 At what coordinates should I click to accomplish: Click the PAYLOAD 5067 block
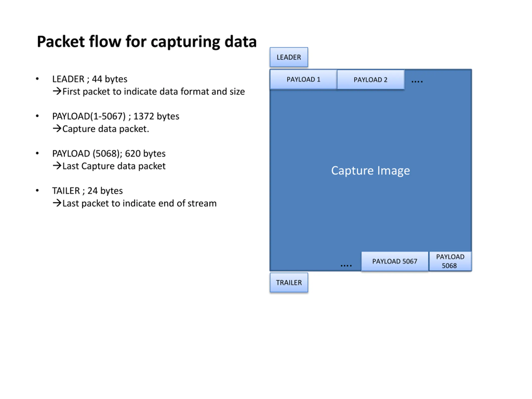pos(395,261)
